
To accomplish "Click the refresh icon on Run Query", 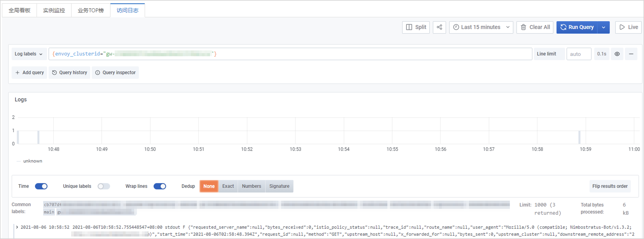I will (563, 27).
